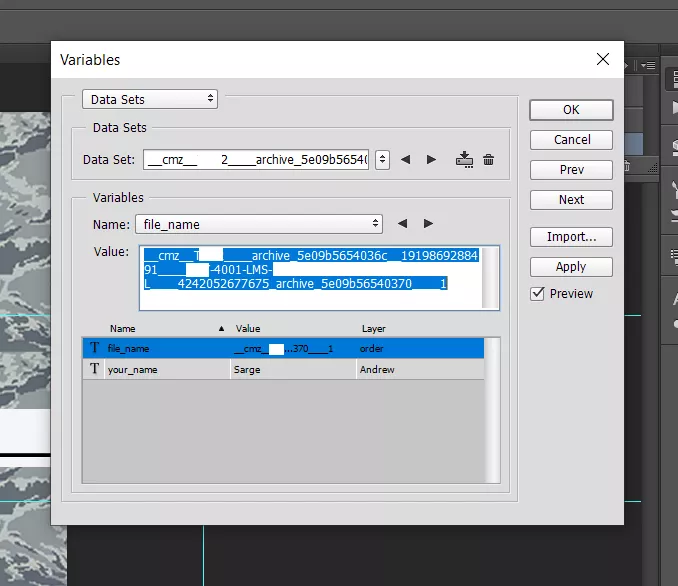
Task: Toggle the Preview checkbox
Action: click(538, 294)
